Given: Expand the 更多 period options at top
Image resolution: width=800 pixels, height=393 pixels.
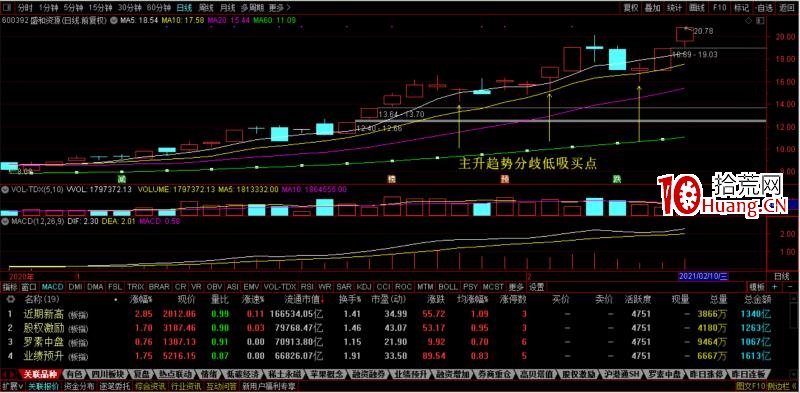Looking at the screenshot, I should [x=279, y=8].
